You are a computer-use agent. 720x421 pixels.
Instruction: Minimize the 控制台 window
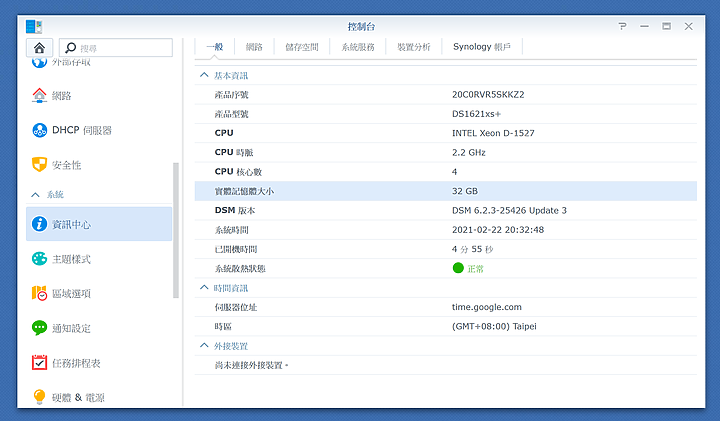click(644, 27)
